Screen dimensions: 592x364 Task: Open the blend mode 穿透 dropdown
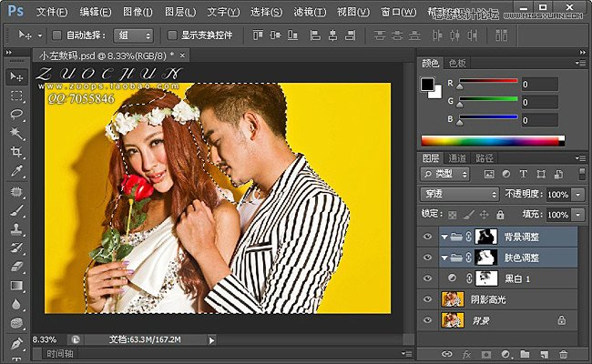click(x=459, y=194)
